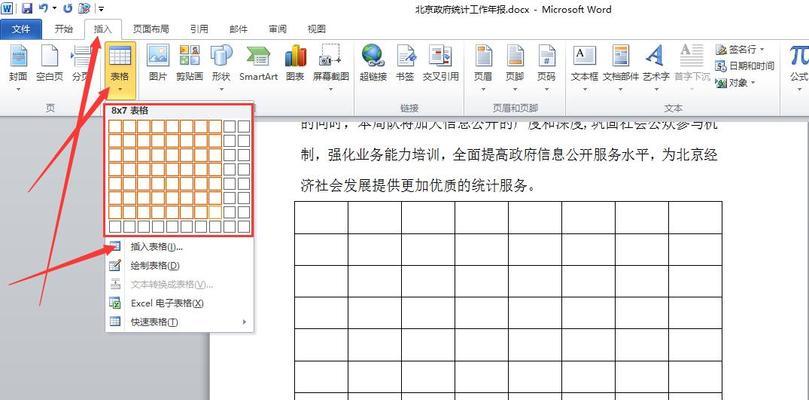This screenshot has width=809, height=400.
Task: Insert a Blank Page (空白页)
Action: coord(50,63)
